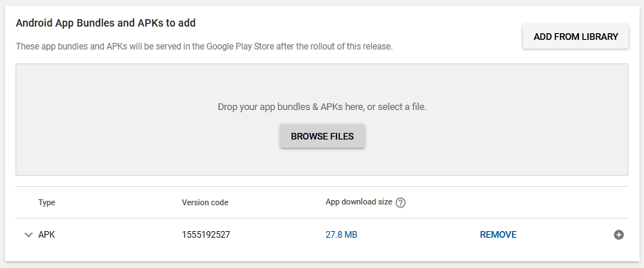
Task: Click the blank area below BROWSE FILES
Action: [x=322, y=162]
